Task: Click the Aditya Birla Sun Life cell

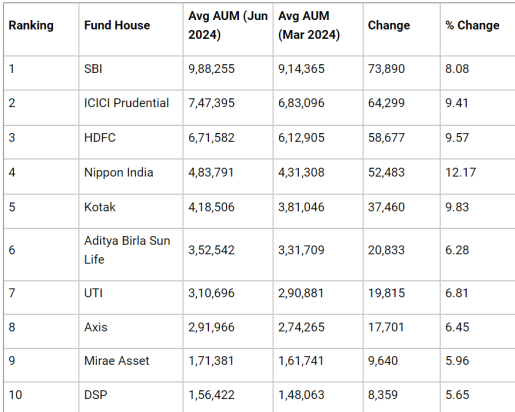Action: coord(127,250)
